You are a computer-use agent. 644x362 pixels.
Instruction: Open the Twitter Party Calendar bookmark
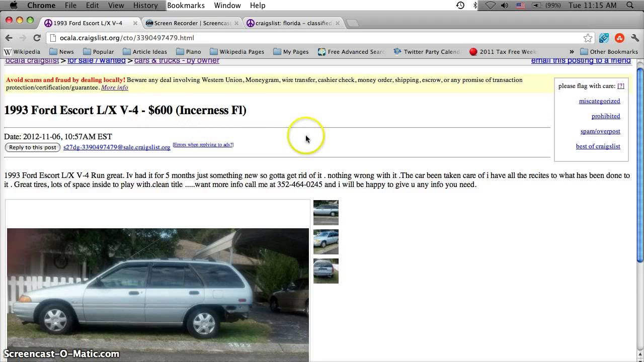[x=427, y=51]
